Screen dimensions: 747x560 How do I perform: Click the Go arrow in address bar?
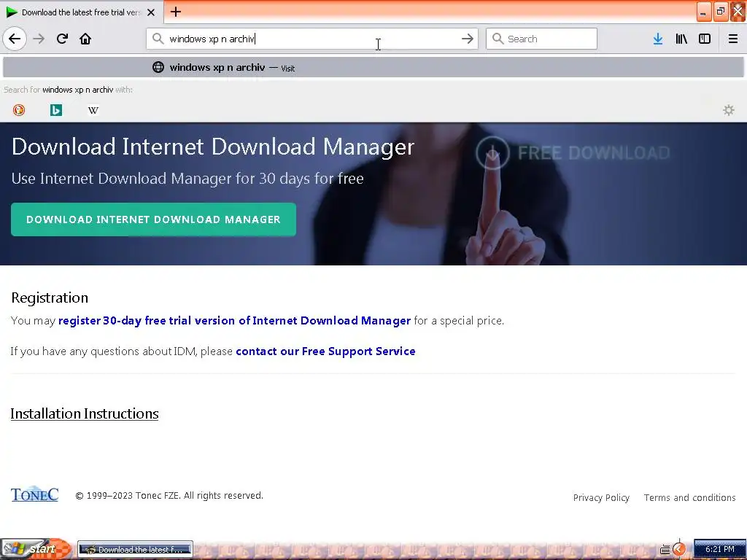point(468,39)
